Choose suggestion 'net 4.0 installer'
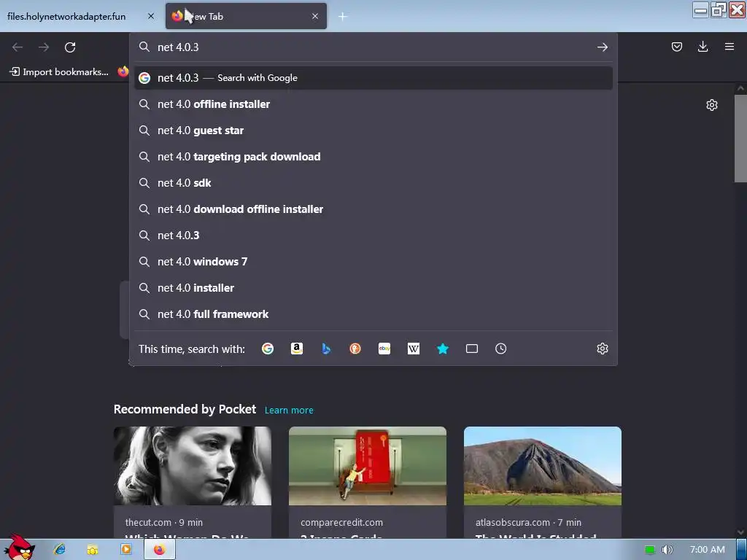This screenshot has width=747, height=560. (373, 287)
